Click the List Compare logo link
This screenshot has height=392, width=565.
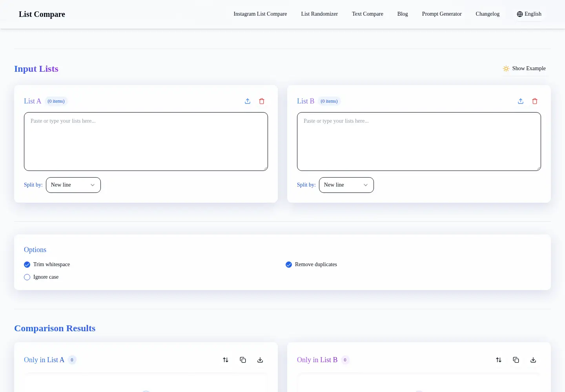(42, 14)
